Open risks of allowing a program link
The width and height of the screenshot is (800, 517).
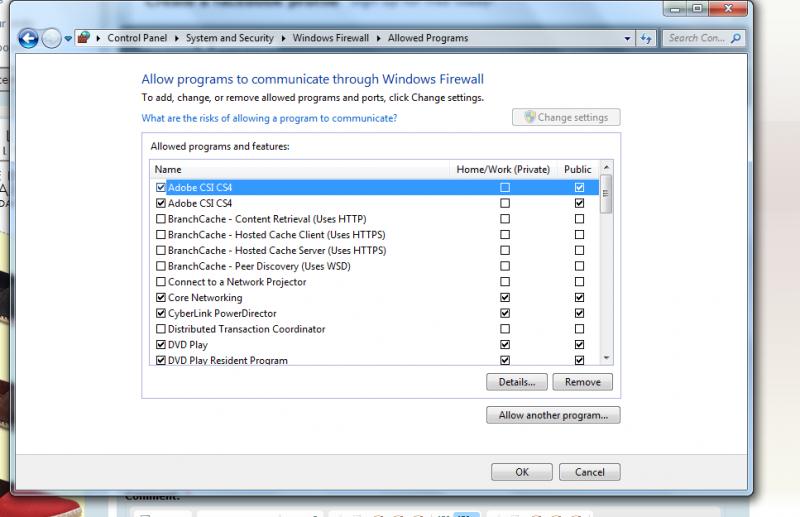pos(269,118)
